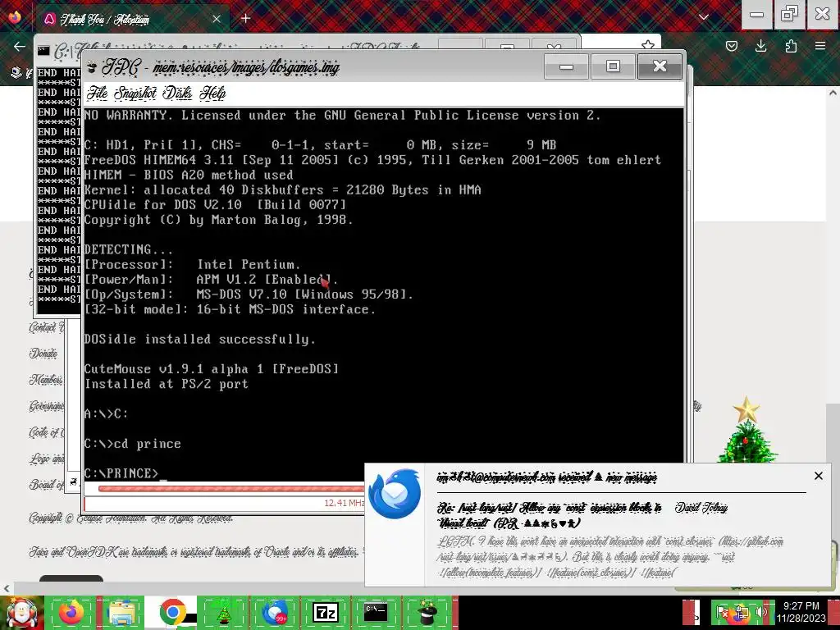Open the Disks menu in JPC

click(x=177, y=94)
